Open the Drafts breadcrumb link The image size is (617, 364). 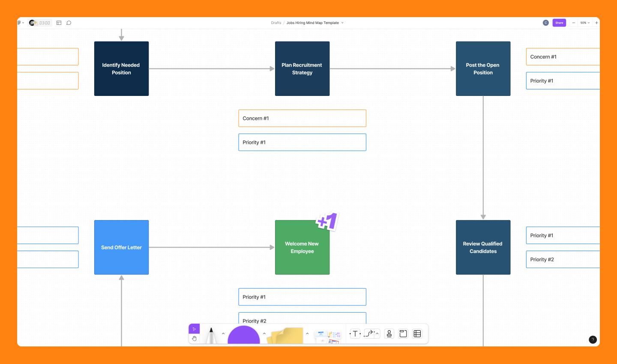(x=277, y=23)
